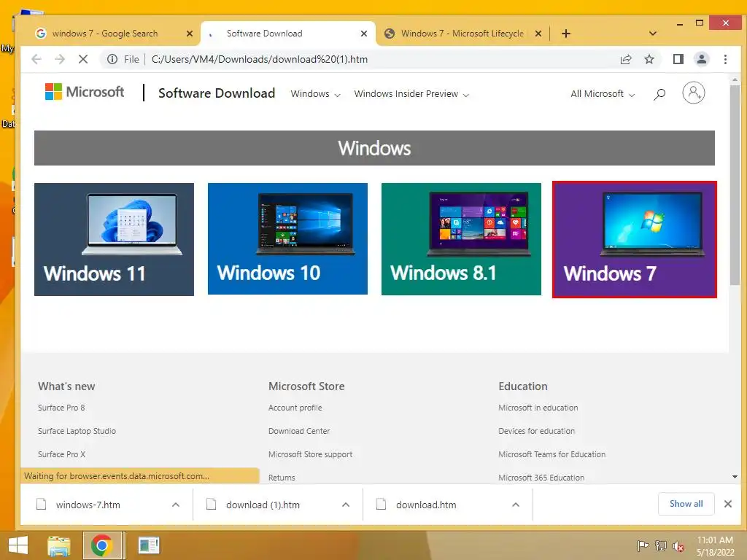Close the Software Download tab

(364, 34)
